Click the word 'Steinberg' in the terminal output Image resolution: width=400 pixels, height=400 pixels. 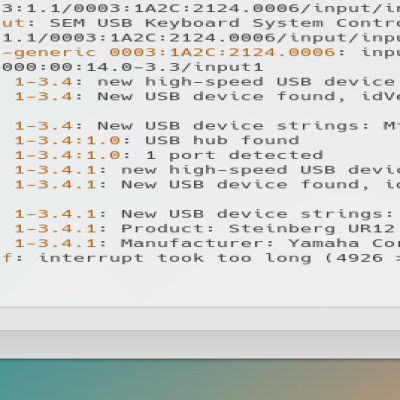click(x=282, y=229)
